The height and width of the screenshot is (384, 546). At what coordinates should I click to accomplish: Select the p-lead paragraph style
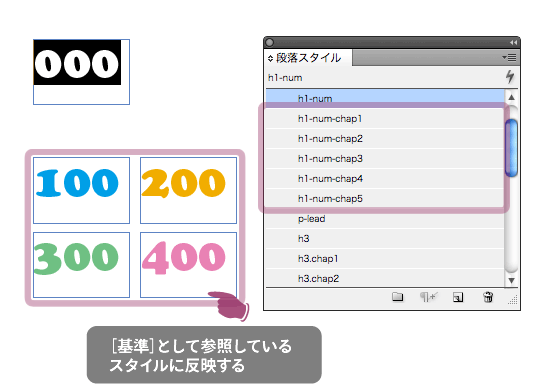[385, 219]
